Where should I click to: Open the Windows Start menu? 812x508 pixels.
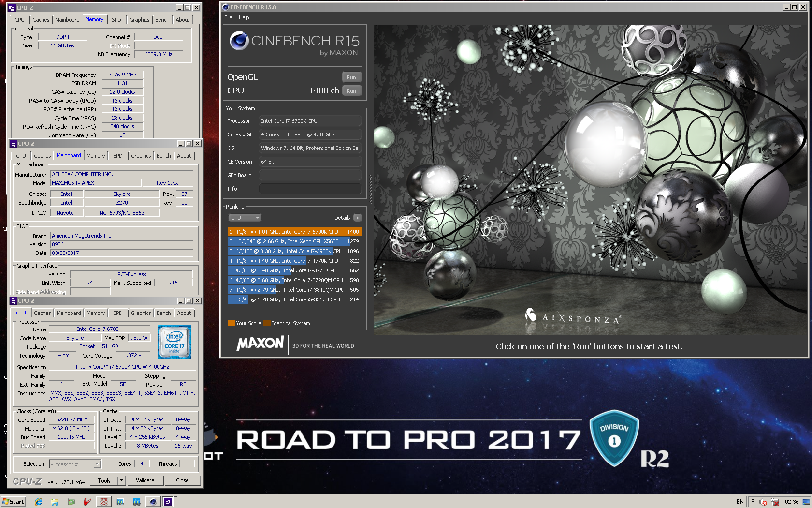[x=13, y=502]
